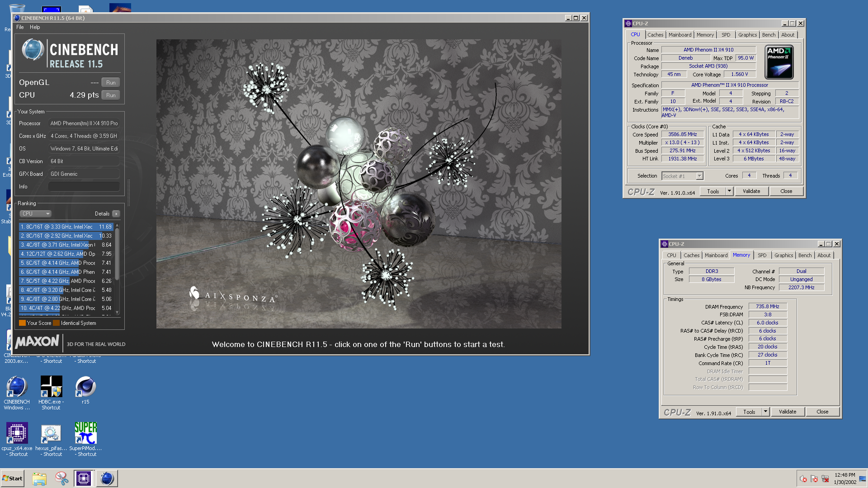Click the ranking list scrollbar thumb
868x488 pixels.
pyautogui.click(x=117, y=253)
